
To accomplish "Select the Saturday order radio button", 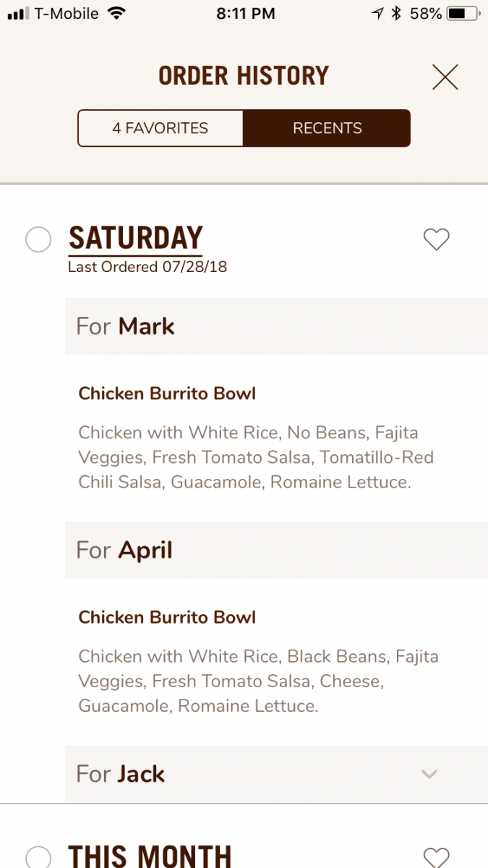I will [x=38, y=239].
